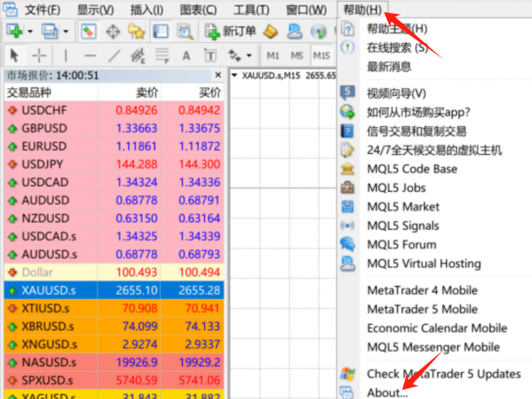The image size is (532, 399).
Task: Open MQL5 Jobs from Help menu
Action: (397, 188)
